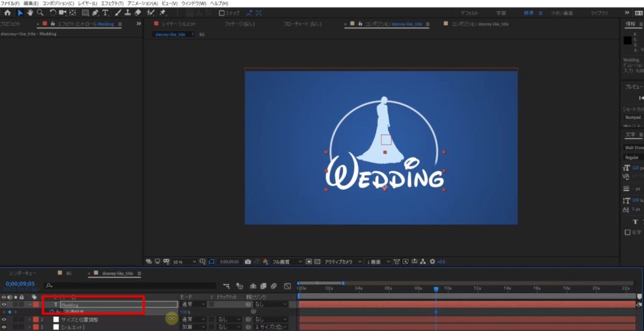Toggle the Snapping checkbox in toolbar

pyautogui.click(x=222, y=13)
